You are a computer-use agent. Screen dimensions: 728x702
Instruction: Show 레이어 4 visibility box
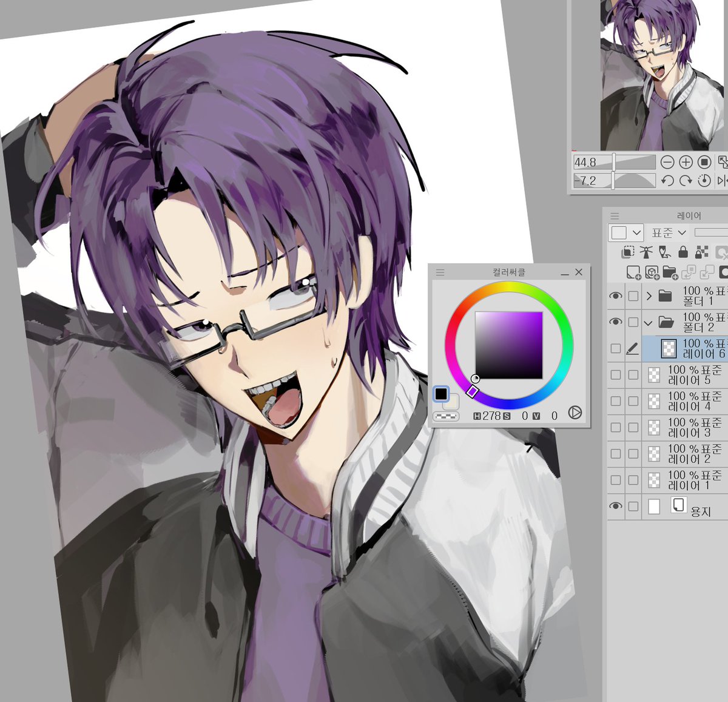tap(616, 401)
